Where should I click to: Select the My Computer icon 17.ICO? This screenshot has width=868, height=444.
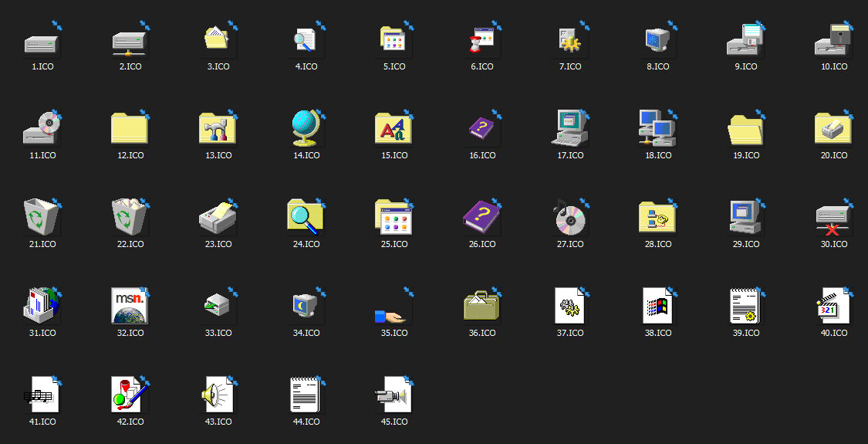[x=569, y=128]
